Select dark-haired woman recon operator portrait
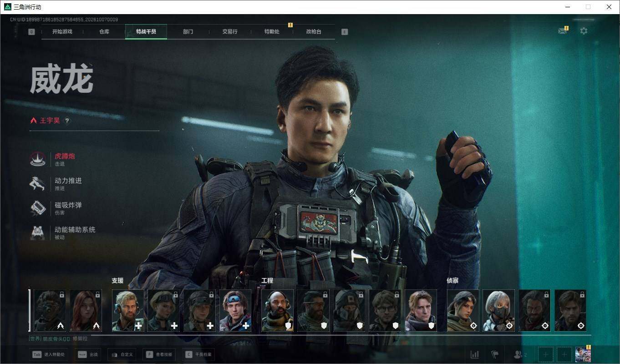Image resolution: width=620 pixels, height=364 pixels. (x=463, y=310)
